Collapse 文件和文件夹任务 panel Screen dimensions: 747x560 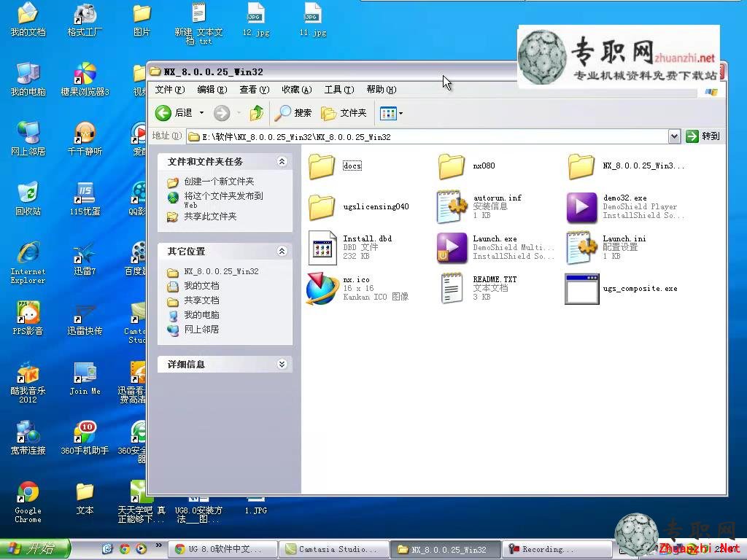coord(282,161)
